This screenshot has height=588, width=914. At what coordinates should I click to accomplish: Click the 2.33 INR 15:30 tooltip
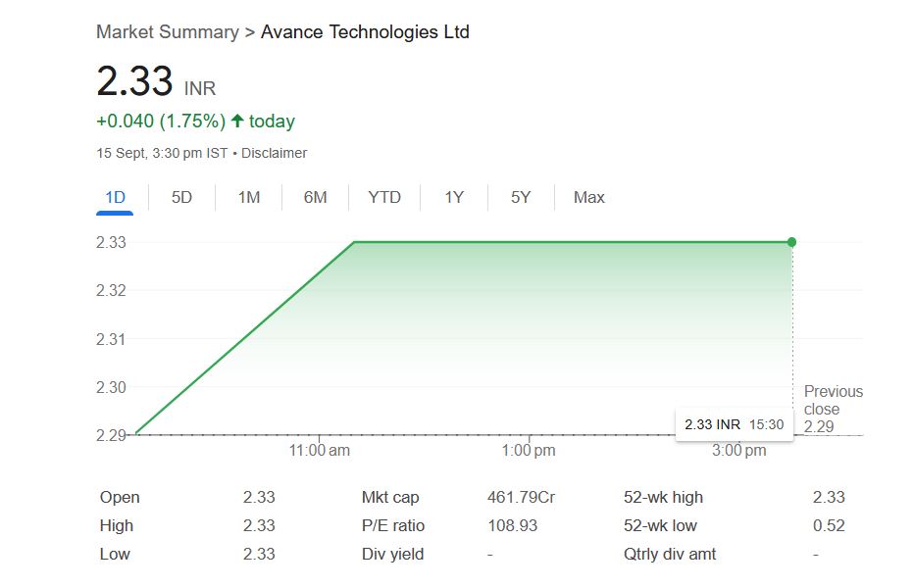(x=734, y=424)
